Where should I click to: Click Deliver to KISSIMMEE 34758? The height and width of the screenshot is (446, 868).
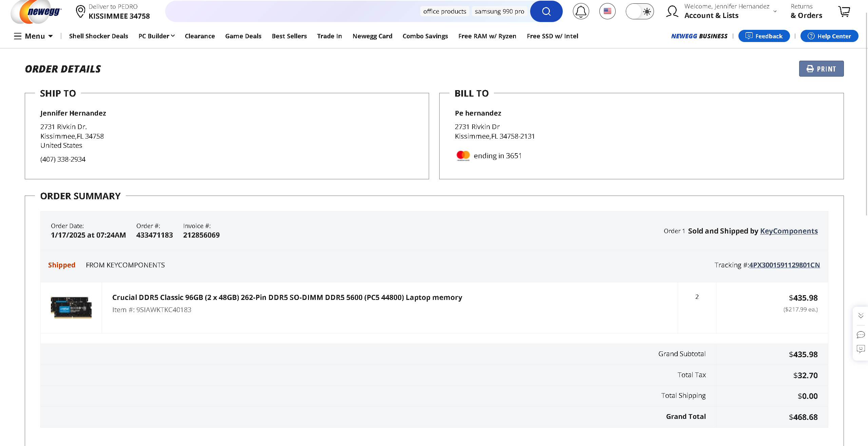coord(119,12)
